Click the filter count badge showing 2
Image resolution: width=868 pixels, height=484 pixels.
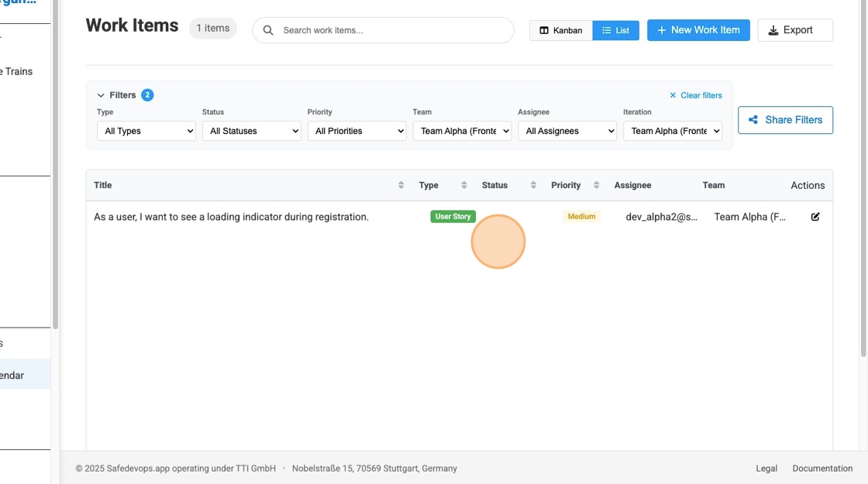tap(146, 94)
